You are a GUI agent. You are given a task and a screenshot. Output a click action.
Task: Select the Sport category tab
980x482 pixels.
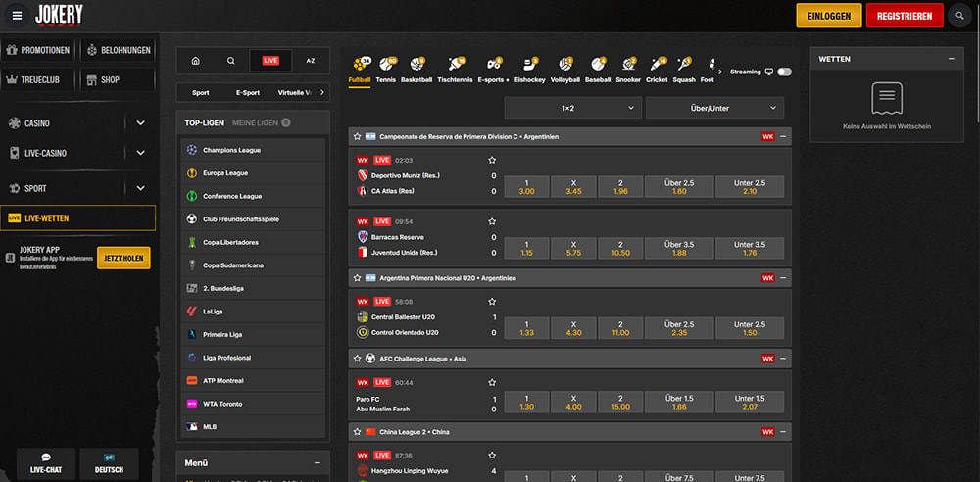click(x=201, y=92)
